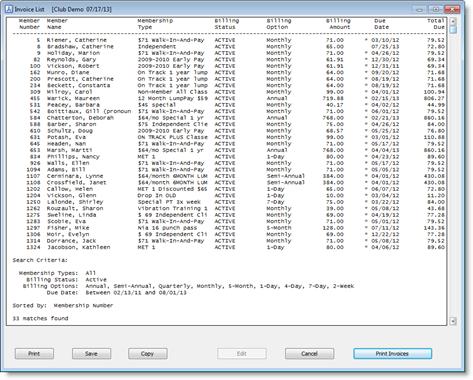The width and height of the screenshot is (473, 380).
Task: Click member name Peacey, Barbara
Action: click(x=73, y=105)
